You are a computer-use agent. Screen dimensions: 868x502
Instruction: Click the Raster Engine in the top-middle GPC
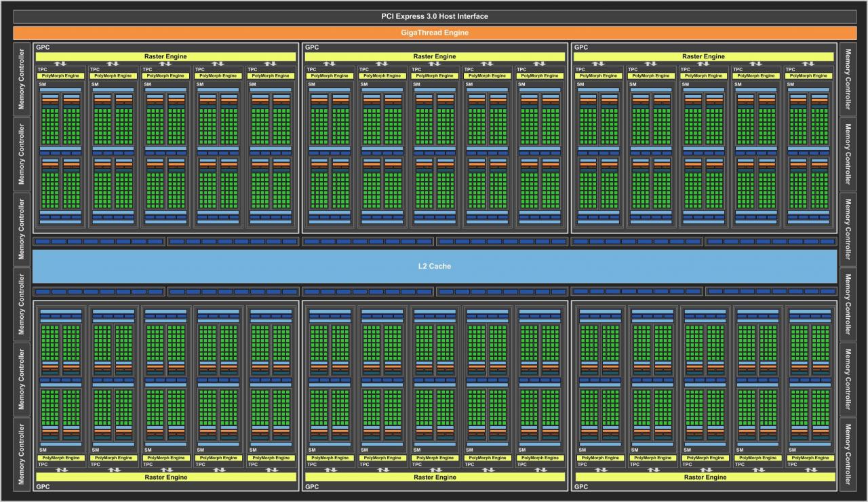pyautogui.click(x=435, y=56)
